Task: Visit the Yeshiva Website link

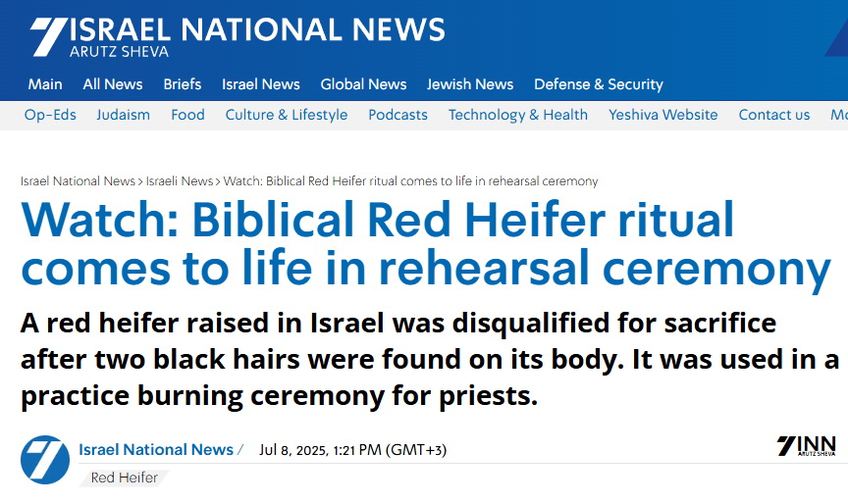Action: (663, 115)
